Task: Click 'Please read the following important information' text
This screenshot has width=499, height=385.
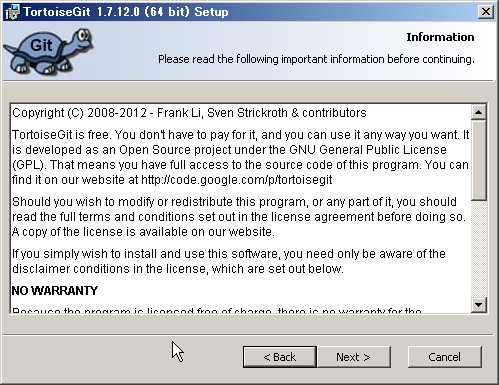Action: [x=316, y=59]
